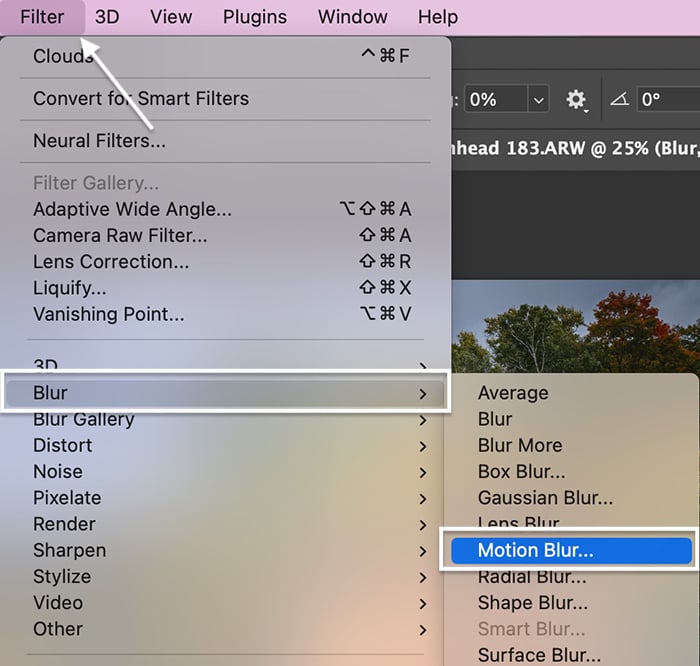Open the 0% value dropdown arrow
This screenshot has height=666, width=700.
point(538,99)
